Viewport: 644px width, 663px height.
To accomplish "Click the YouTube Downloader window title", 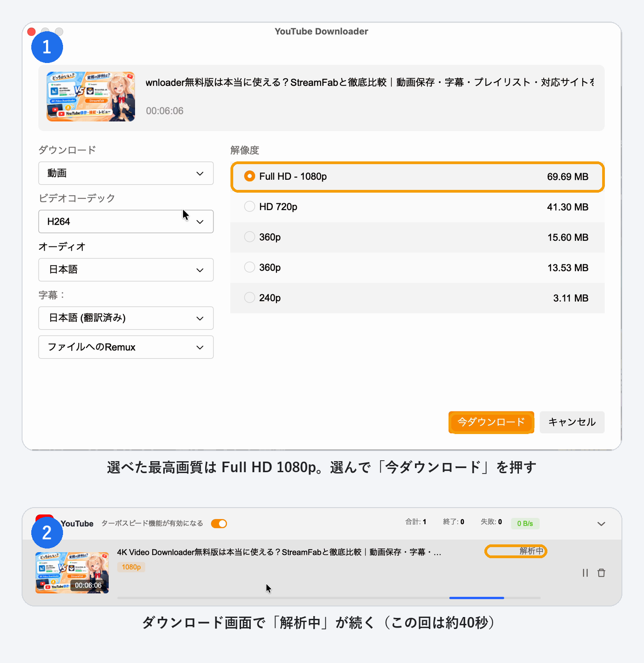I will coord(322,31).
